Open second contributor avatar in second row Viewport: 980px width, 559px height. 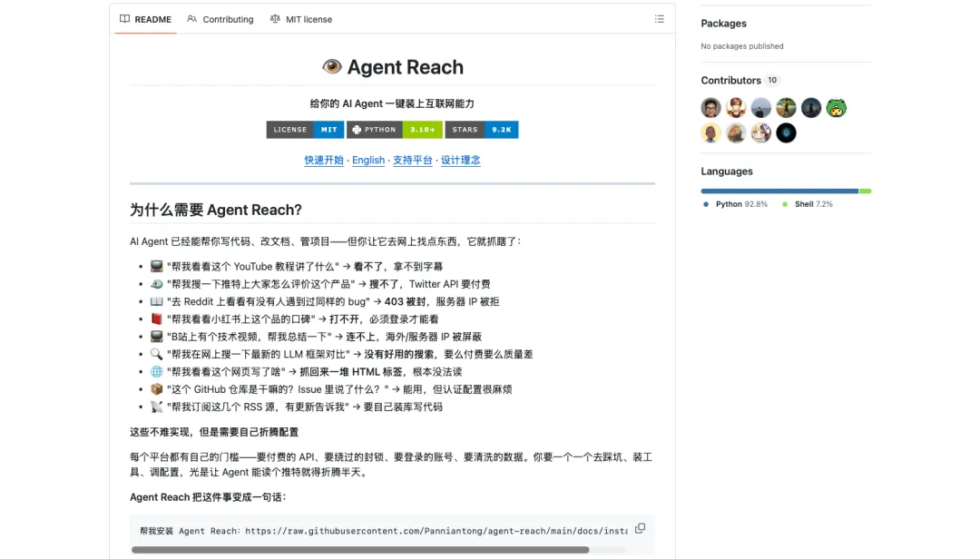[736, 132]
